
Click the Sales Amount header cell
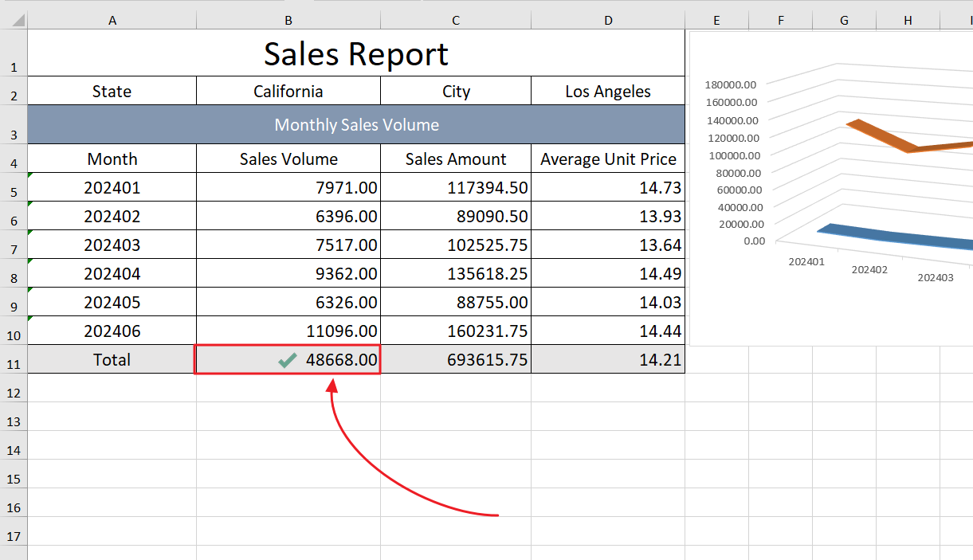(x=456, y=159)
